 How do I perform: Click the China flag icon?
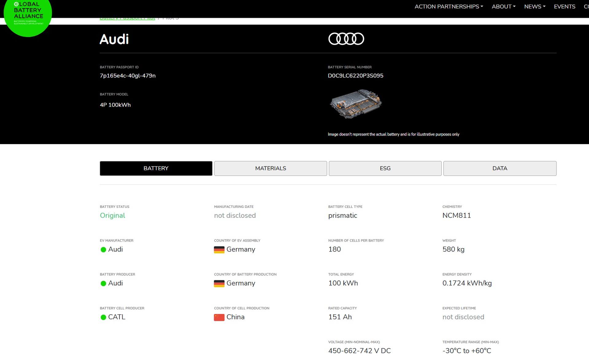[219, 317]
